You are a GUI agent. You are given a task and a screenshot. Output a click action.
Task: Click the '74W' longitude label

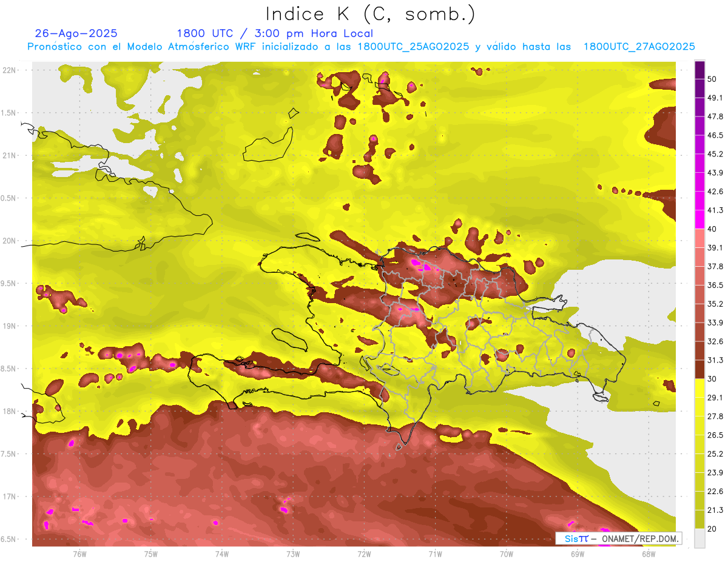[221, 554]
